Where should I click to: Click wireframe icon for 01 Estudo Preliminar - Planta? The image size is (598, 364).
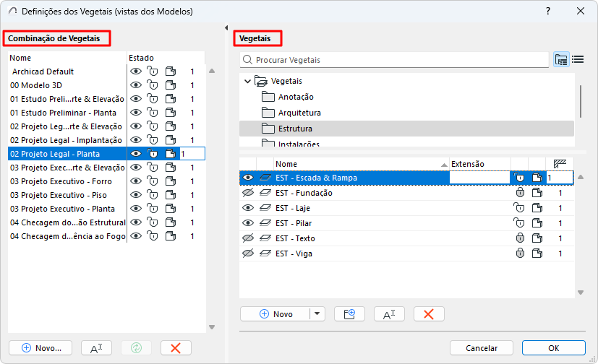click(171, 113)
